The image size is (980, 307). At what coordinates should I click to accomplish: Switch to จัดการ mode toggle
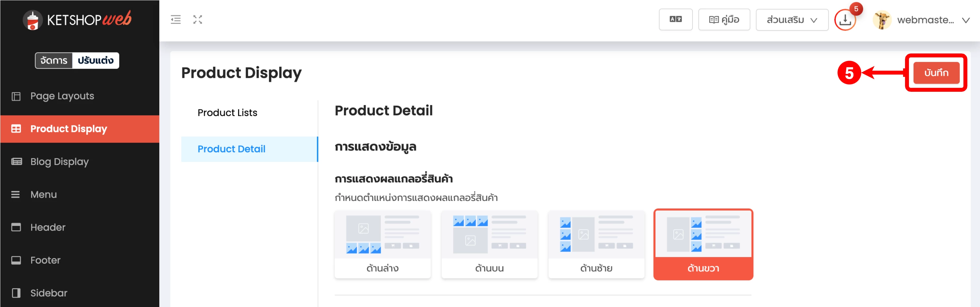54,60
